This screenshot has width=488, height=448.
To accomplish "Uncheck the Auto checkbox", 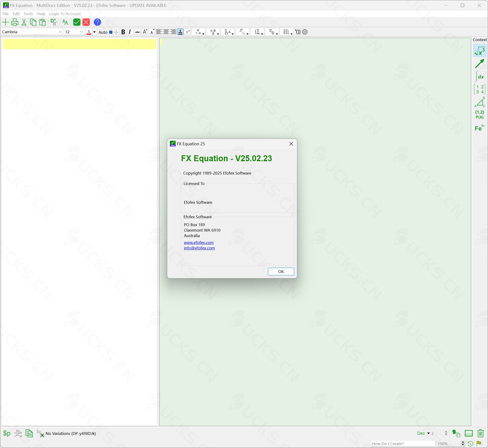I will 111,32.
